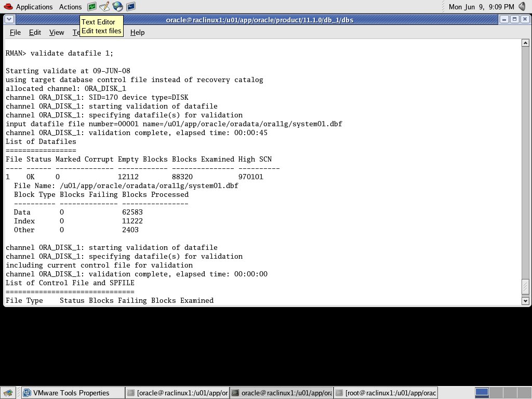Select the active oracle@raclinux1 taskbar button
Viewport: 532px width, 399px height.
pyautogui.click(x=282, y=393)
